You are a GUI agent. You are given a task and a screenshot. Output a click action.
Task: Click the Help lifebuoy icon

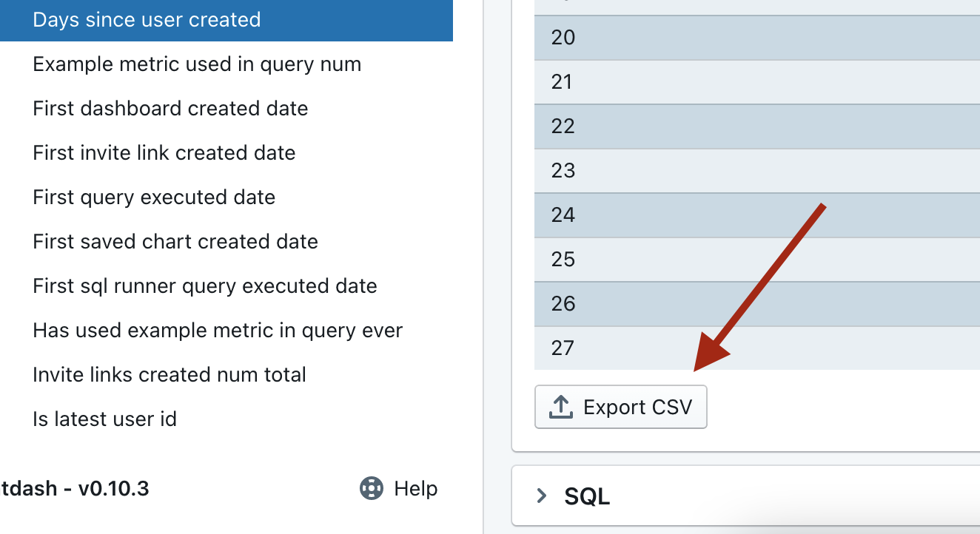pos(371,489)
